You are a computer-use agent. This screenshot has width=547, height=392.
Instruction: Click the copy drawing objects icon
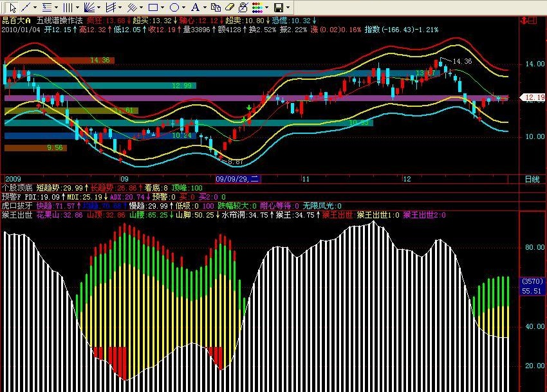point(216,7)
